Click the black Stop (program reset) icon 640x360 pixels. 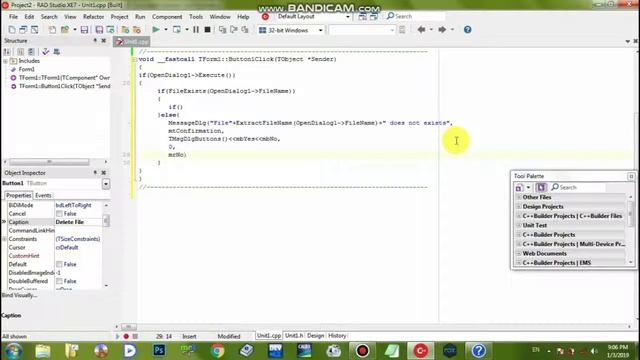[207, 29]
